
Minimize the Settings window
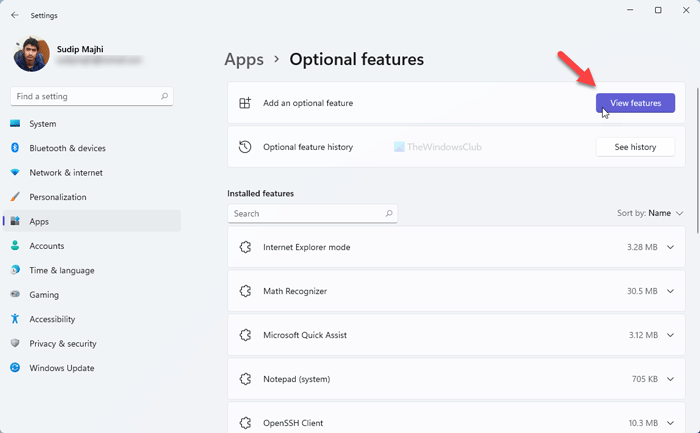(x=630, y=10)
